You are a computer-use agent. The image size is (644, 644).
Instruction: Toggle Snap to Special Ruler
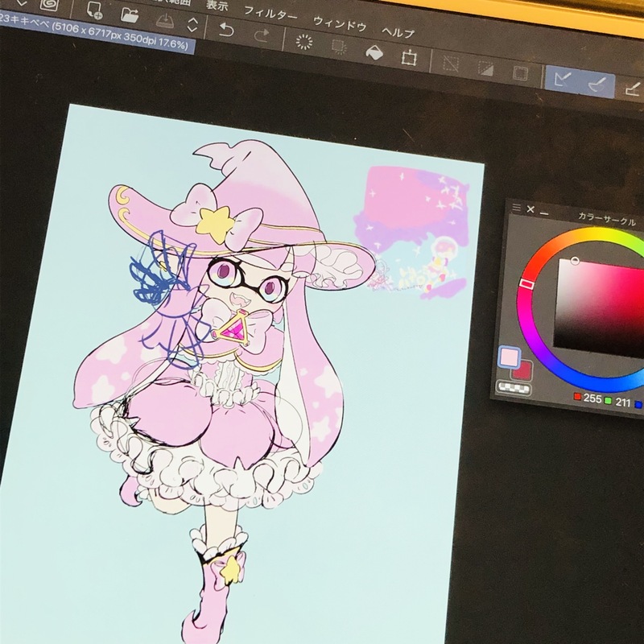597,85
